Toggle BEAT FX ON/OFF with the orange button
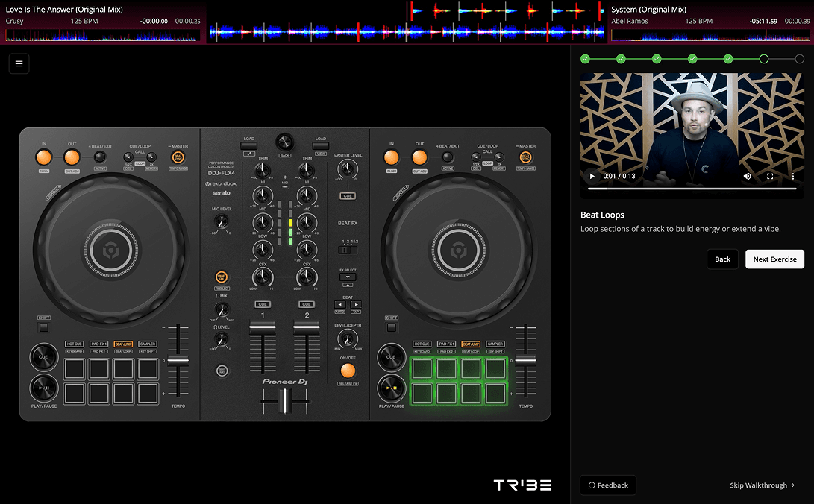The height and width of the screenshot is (504, 814). pyautogui.click(x=347, y=371)
